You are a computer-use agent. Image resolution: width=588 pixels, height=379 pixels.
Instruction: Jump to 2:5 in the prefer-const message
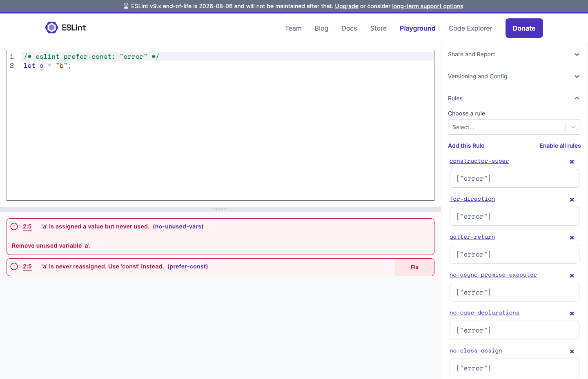(x=27, y=266)
